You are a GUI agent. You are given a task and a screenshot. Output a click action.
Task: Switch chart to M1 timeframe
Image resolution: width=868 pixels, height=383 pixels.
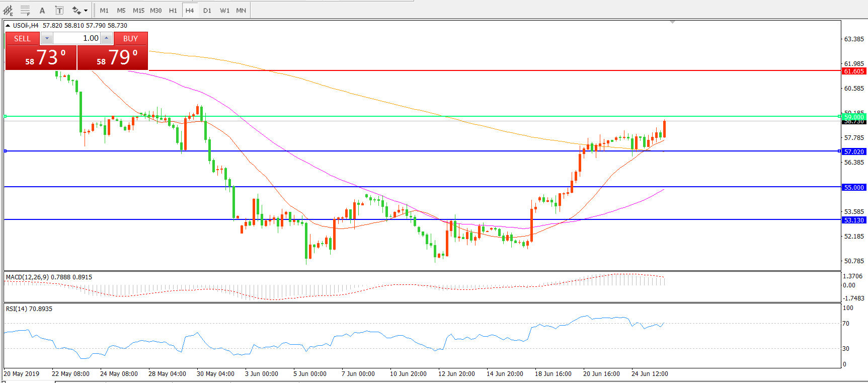pyautogui.click(x=104, y=10)
